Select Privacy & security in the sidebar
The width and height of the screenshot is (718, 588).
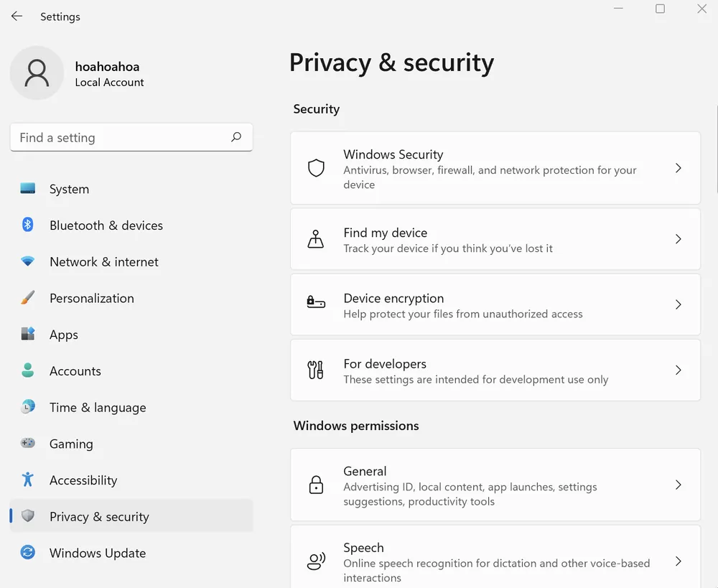[98, 516]
